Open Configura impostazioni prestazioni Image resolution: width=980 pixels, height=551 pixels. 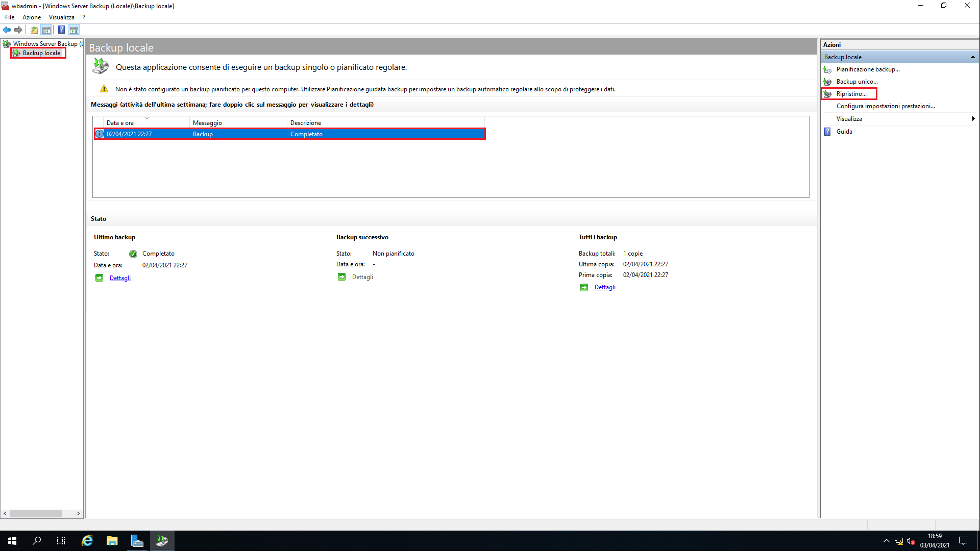(x=886, y=106)
